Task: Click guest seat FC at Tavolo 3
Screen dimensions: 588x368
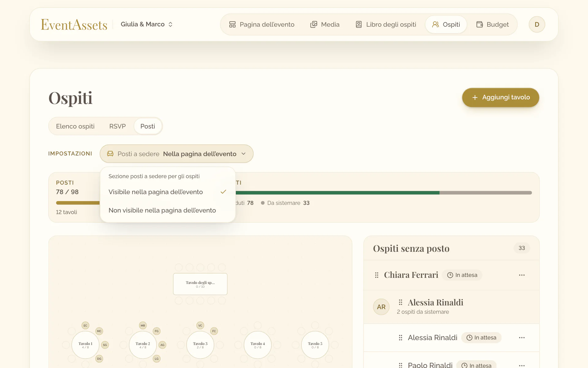Action: [x=214, y=331]
